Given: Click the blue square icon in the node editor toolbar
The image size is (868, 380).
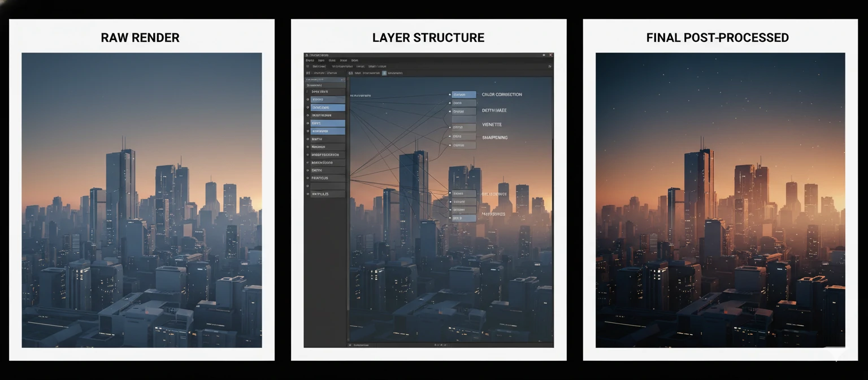Looking at the screenshot, I should [384, 73].
